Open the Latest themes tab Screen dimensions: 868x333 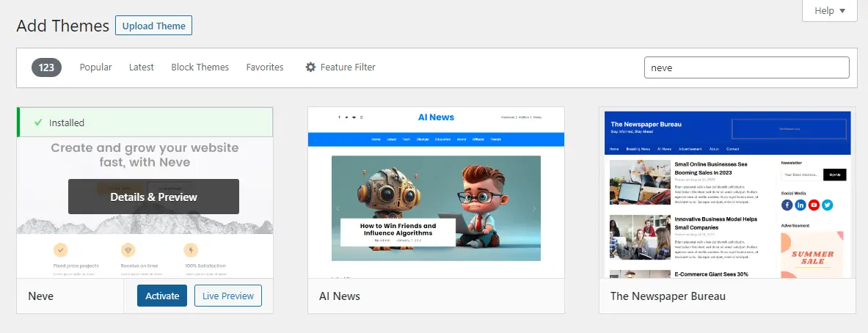[141, 67]
